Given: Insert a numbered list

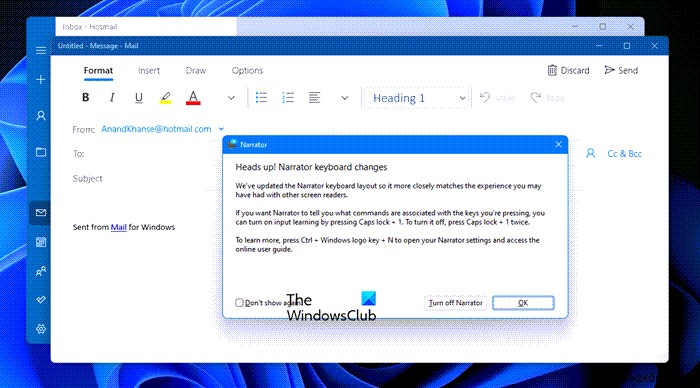Looking at the screenshot, I should pos(288,97).
